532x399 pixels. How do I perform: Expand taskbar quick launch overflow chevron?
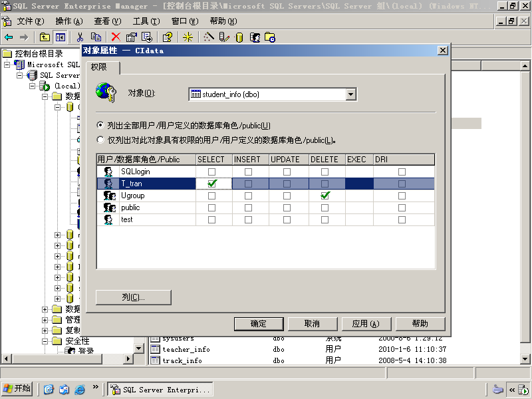click(95, 387)
